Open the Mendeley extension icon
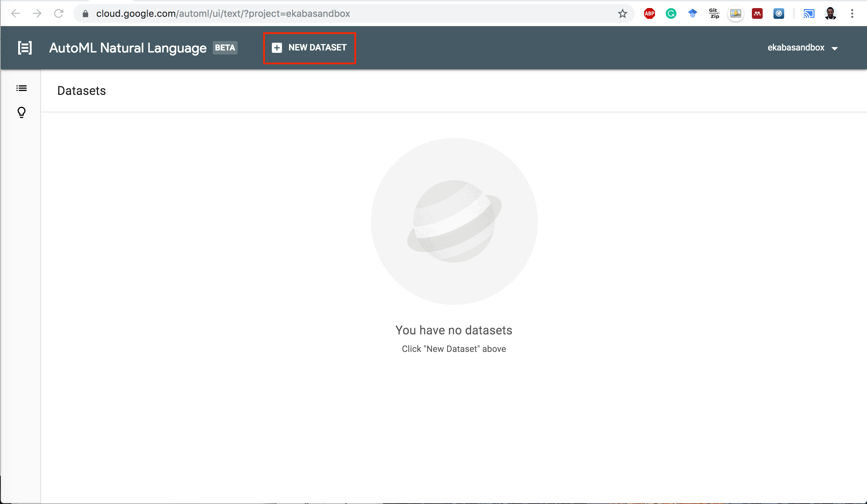The height and width of the screenshot is (504, 867). (757, 14)
